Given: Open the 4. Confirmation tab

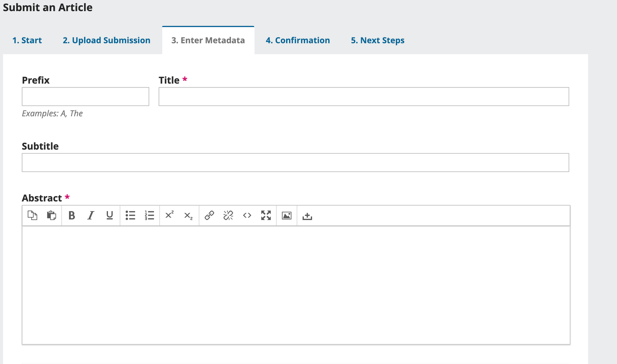Looking at the screenshot, I should point(298,40).
